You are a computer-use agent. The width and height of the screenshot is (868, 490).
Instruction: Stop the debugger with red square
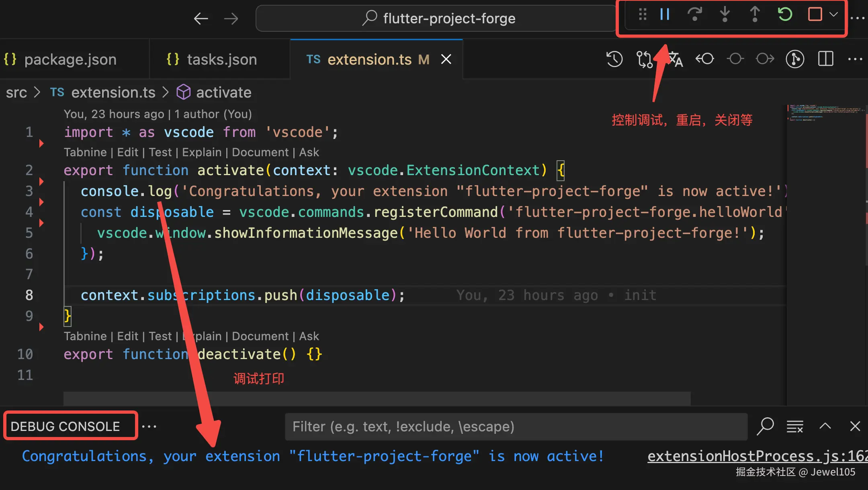click(815, 15)
